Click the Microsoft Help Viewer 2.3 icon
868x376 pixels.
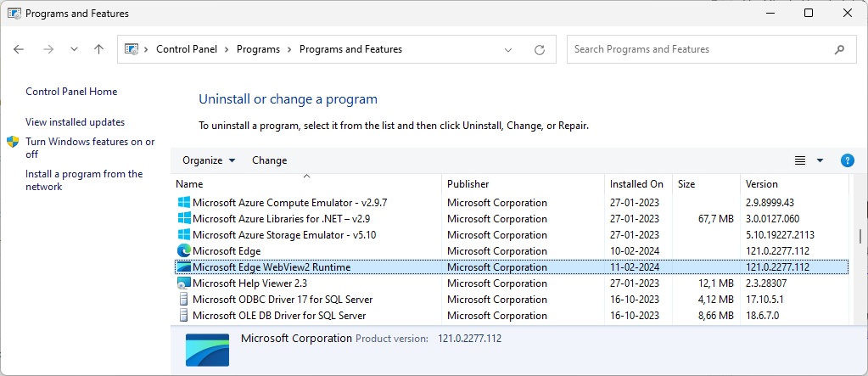pyautogui.click(x=184, y=283)
